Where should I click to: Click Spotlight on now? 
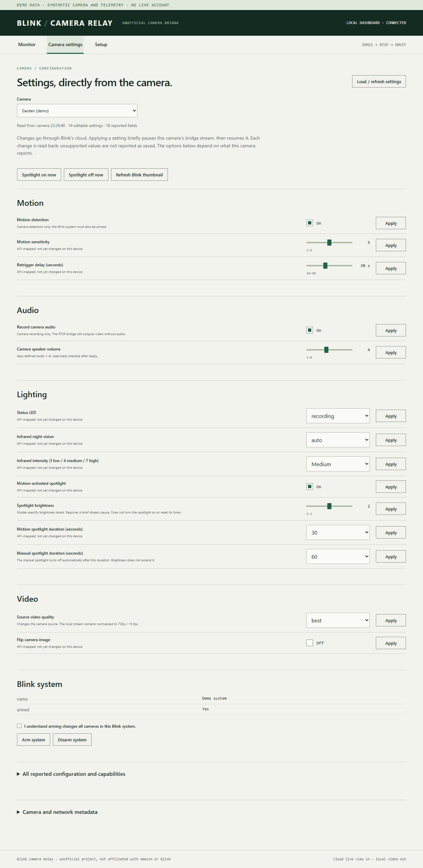(39, 174)
